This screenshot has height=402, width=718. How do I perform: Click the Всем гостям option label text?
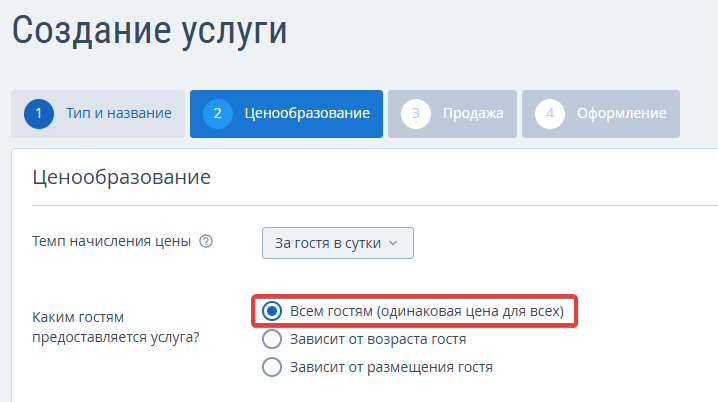427,311
